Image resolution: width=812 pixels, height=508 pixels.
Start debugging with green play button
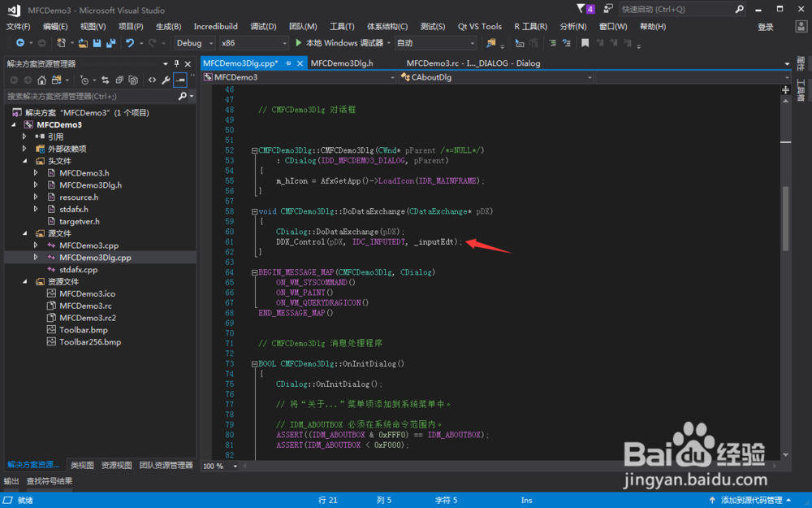[298, 42]
